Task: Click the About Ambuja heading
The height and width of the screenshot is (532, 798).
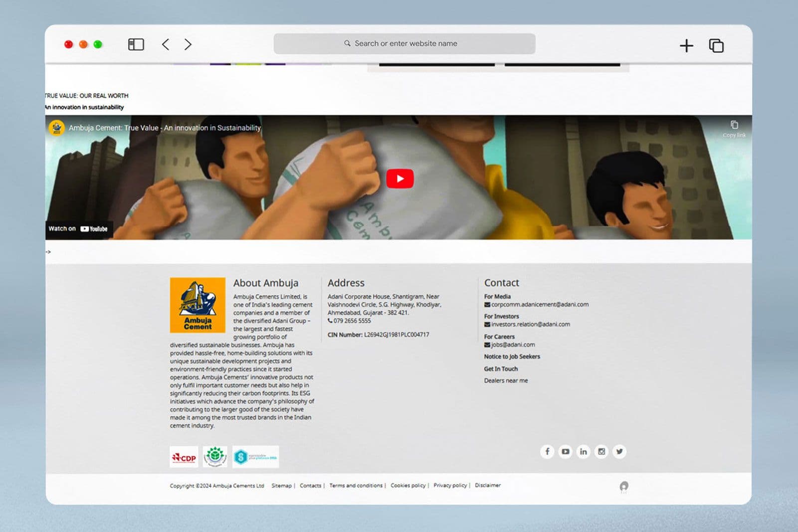Action: (266, 283)
